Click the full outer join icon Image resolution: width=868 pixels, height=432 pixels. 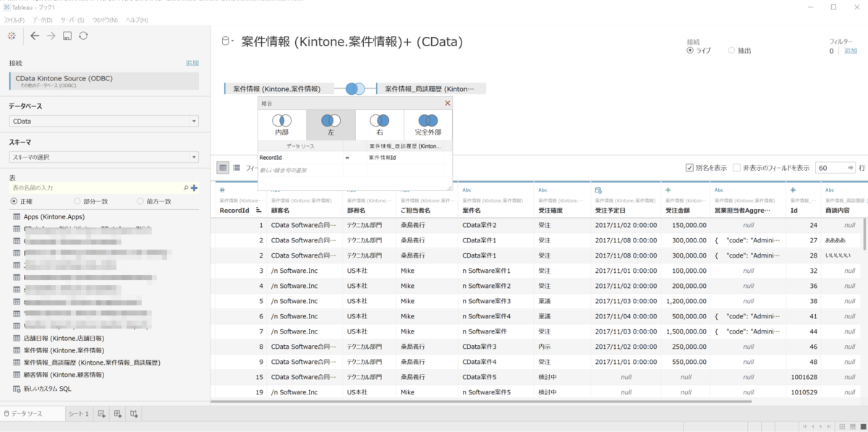(427, 119)
